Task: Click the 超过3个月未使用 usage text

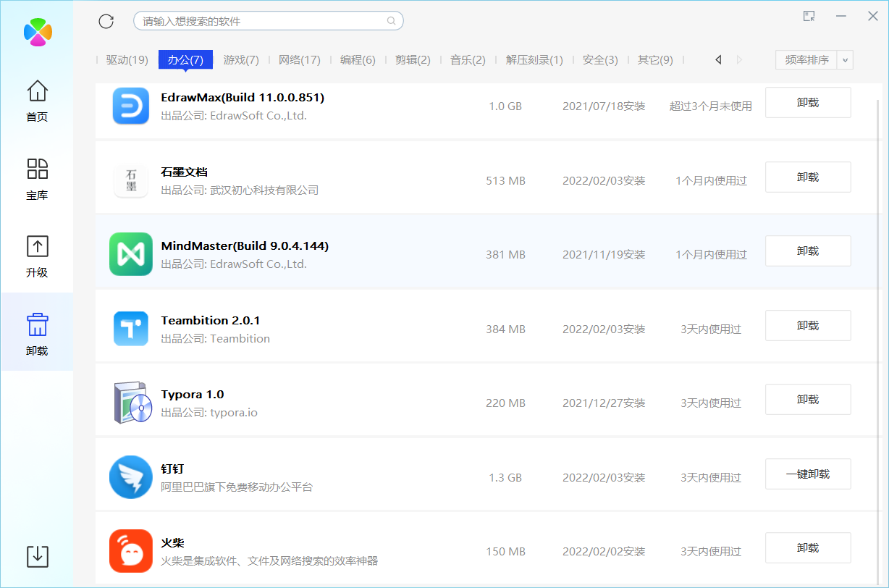Action: point(711,106)
